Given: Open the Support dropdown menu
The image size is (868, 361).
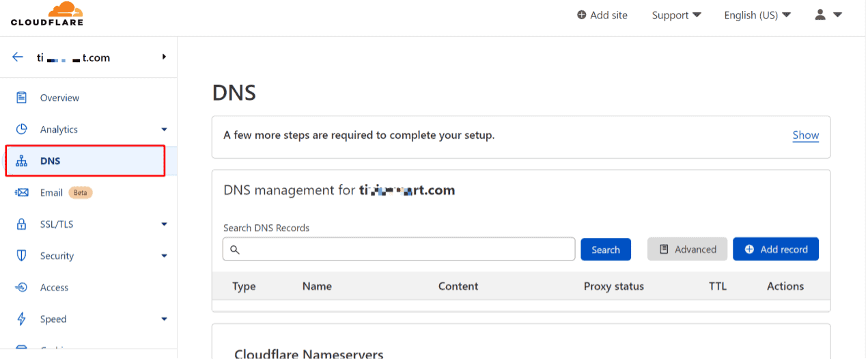Looking at the screenshot, I should (676, 15).
